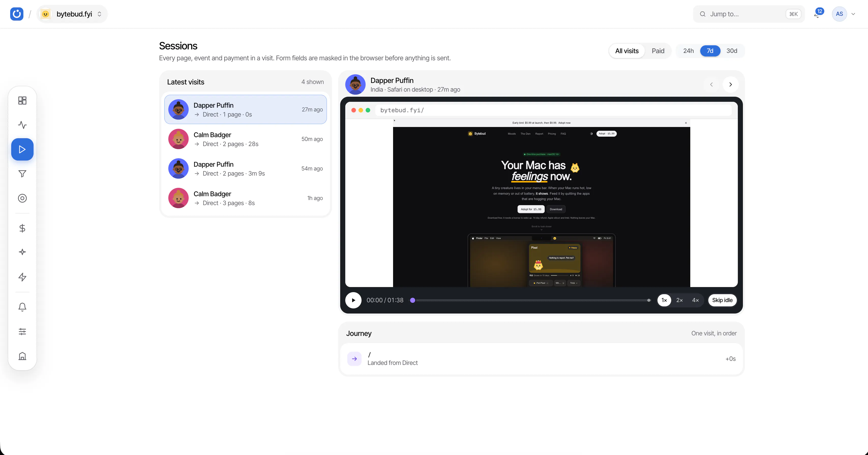Select the Paid visits filter
This screenshot has width=868, height=455.
pos(658,51)
